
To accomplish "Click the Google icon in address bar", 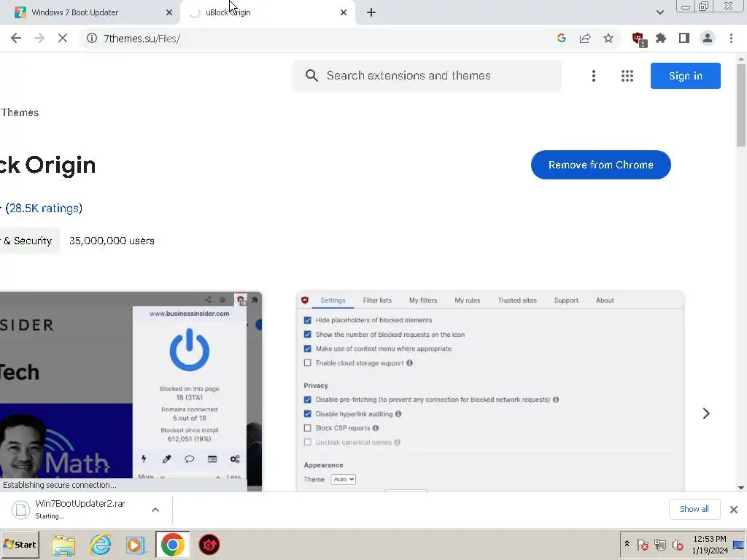I will (x=561, y=38).
